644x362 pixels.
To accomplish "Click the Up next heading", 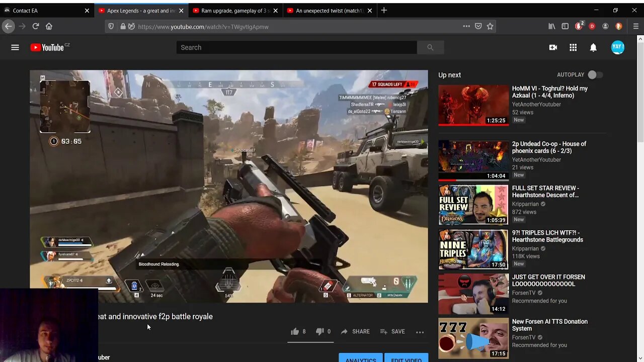I will coord(449,75).
